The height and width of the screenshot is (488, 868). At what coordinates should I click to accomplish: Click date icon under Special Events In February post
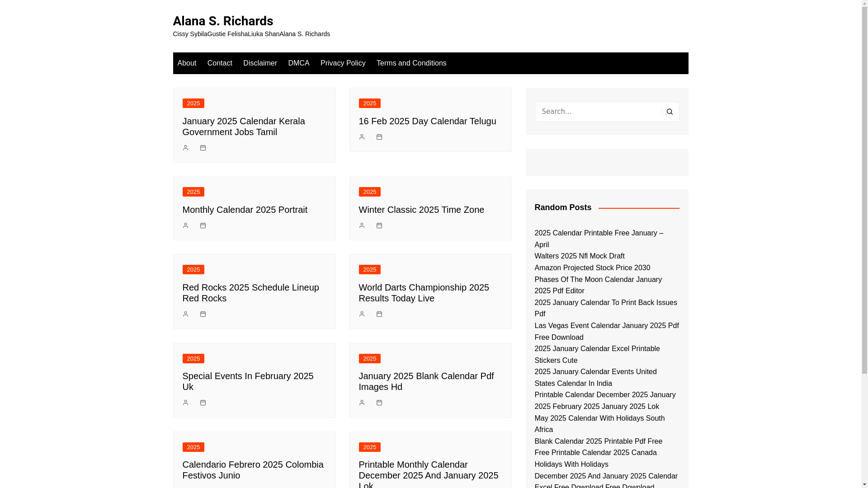point(203,403)
